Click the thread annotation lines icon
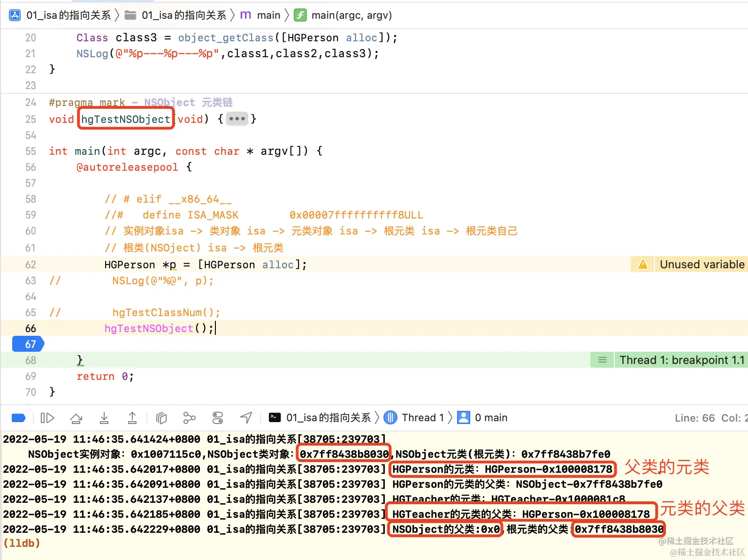 603,360
